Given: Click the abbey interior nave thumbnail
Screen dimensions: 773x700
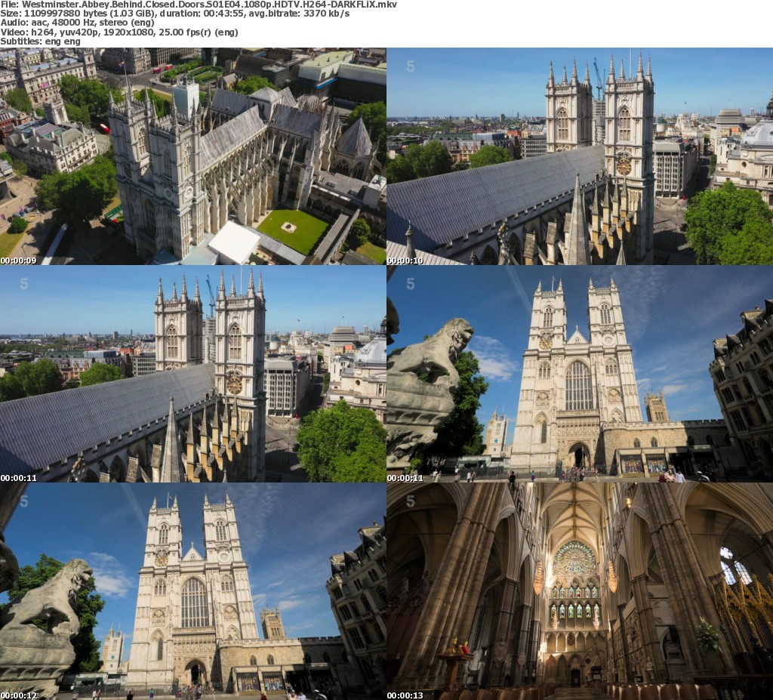Looking at the screenshot, I should click(x=580, y=591).
